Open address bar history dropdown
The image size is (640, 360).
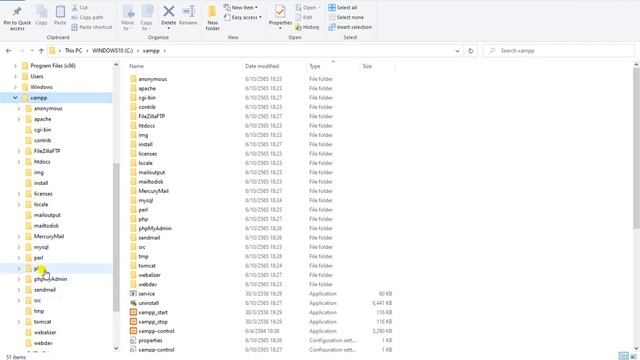pyautogui.click(x=457, y=51)
